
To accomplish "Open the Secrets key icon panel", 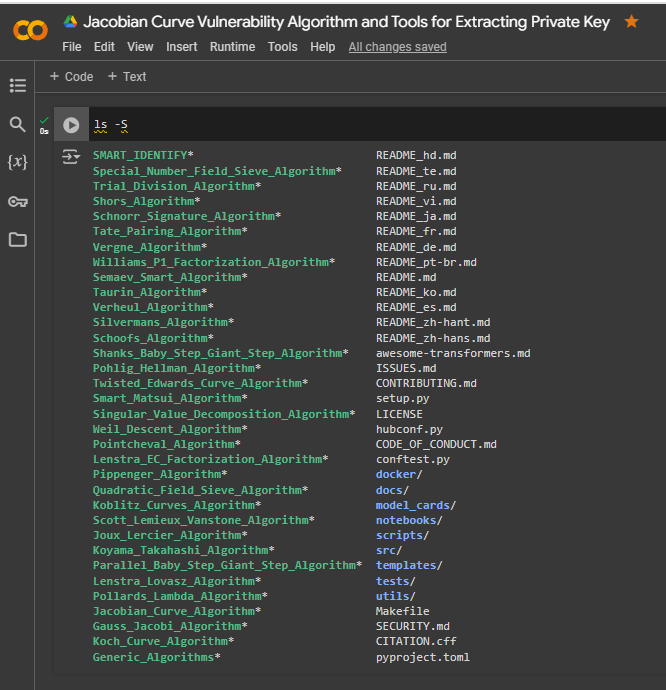I will click(18, 202).
